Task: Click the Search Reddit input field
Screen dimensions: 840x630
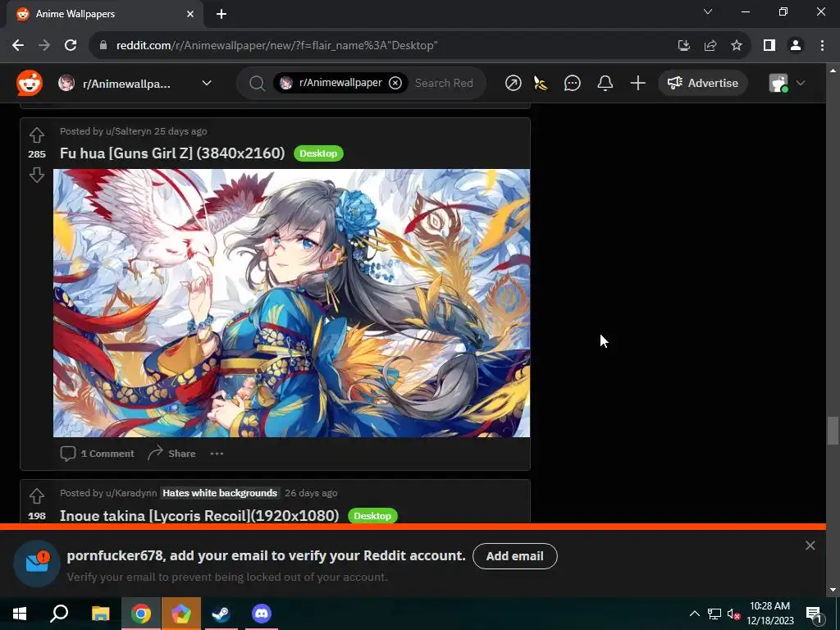Action: (444, 83)
